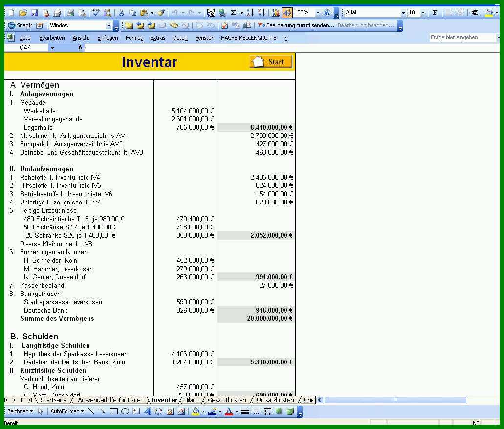Open Excel Help question mark icon

327,13
